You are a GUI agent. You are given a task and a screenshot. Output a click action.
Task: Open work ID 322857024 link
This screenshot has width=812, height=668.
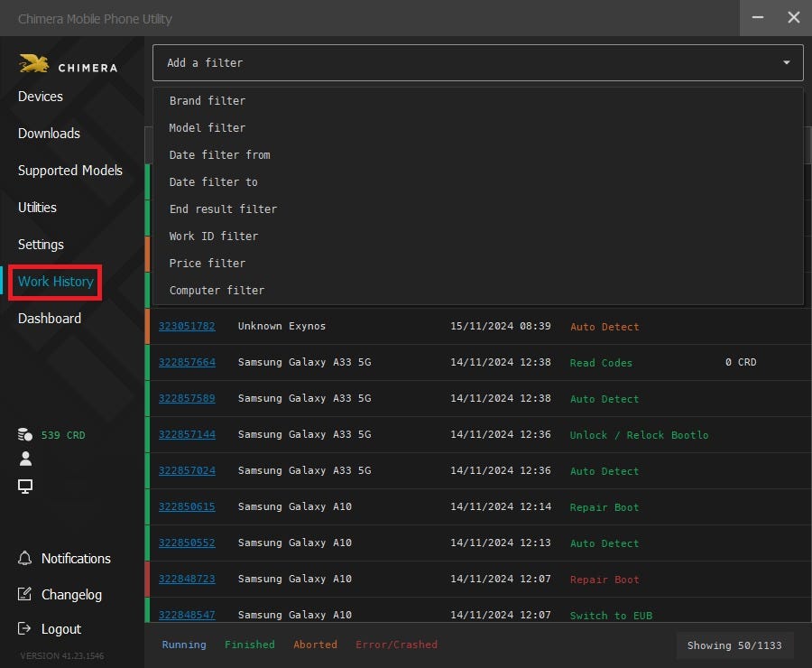pyautogui.click(x=187, y=470)
